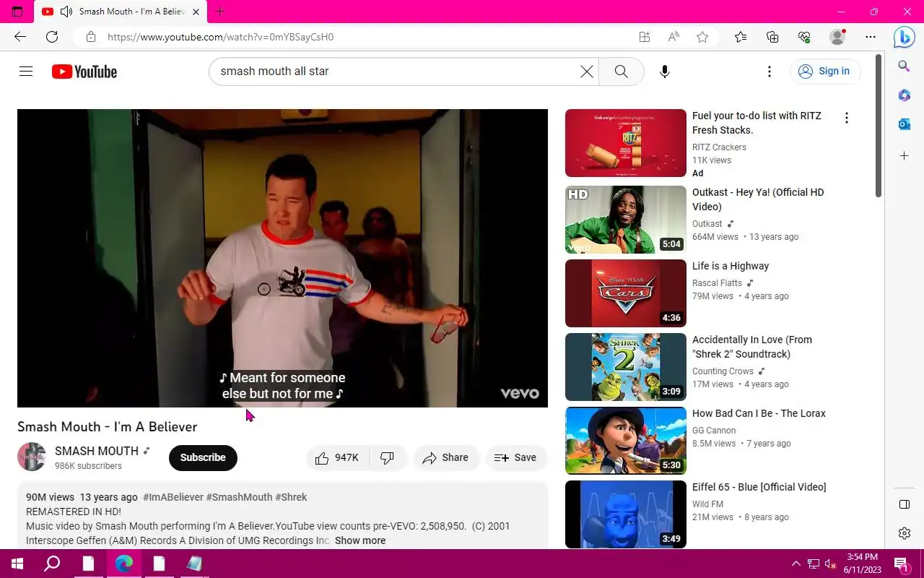
Task: Open SMASH MOUTH channel name link
Action: (97, 451)
